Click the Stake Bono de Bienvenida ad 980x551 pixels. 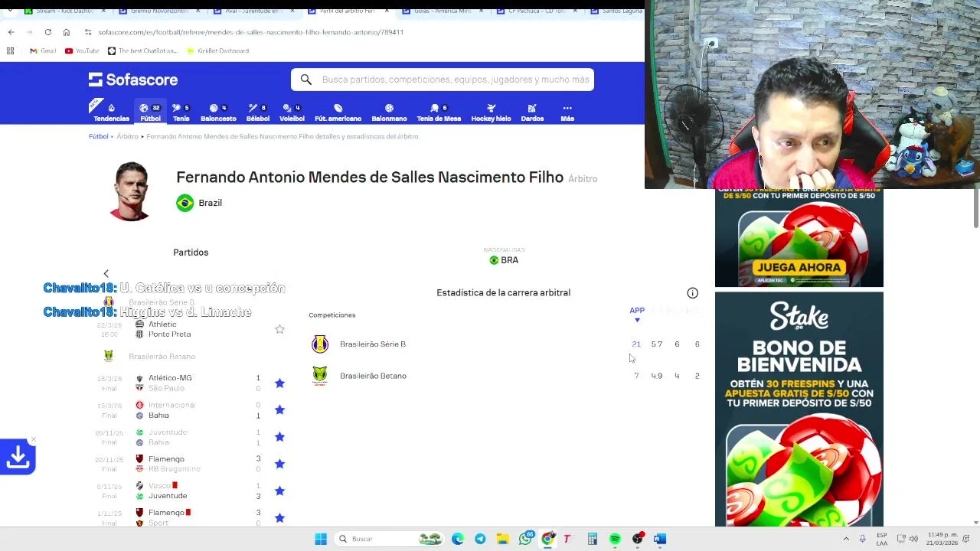(x=799, y=409)
